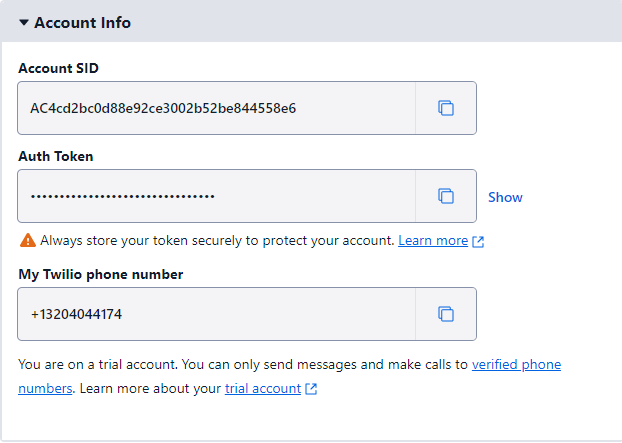Viewport: 622px width, 443px height.
Task: Click the Auth Token label
Action: pyautogui.click(x=56, y=156)
